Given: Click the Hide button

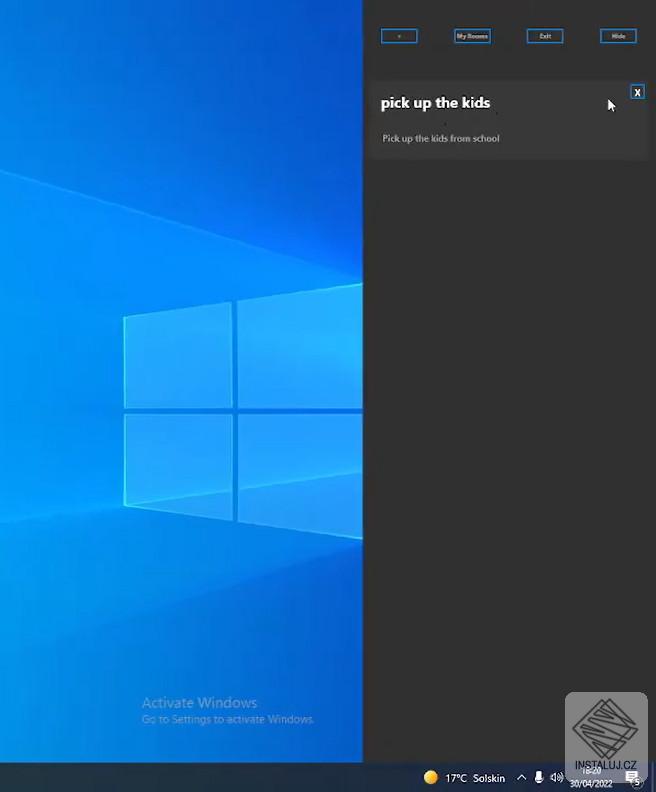Looking at the screenshot, I should click(x=618, y=36).
